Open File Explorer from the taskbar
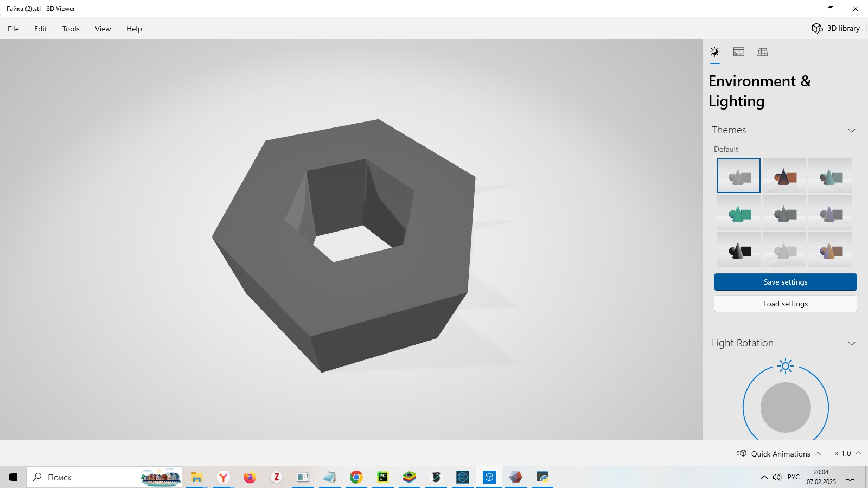This screenshot has width=868, height=488. point(196,477)
